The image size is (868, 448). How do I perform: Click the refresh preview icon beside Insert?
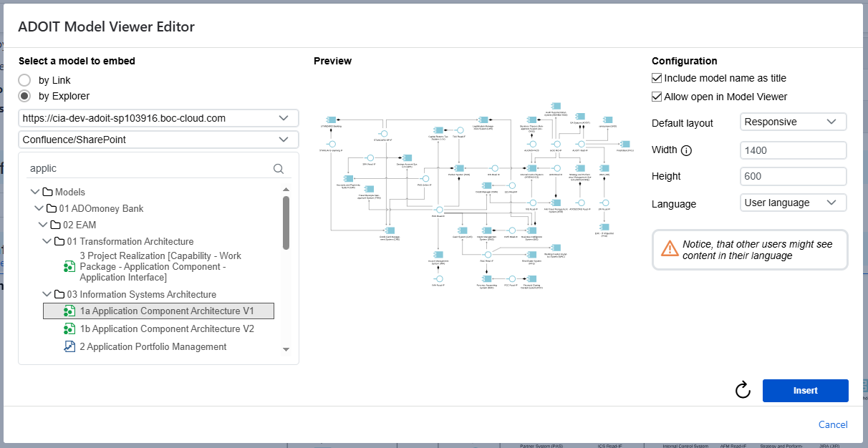pyautogui.click(x=743, y=390)
